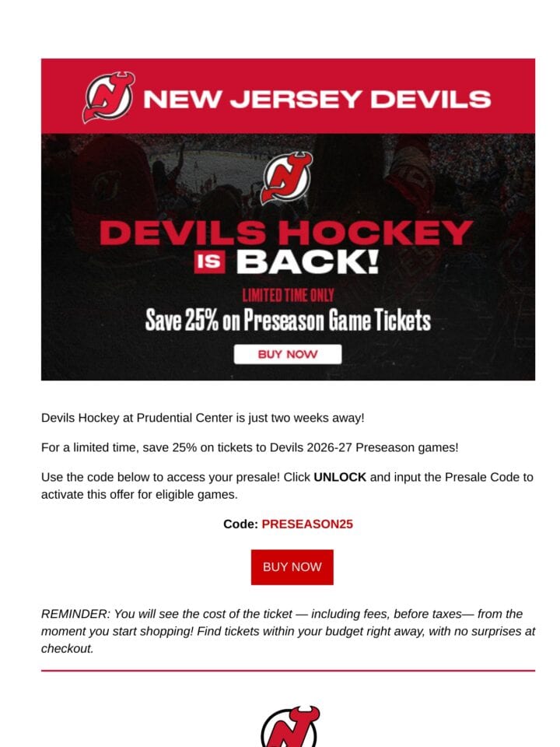Click the 2026-27 Preseason games sentence
This screenshot has width=560, height=747.
[250, 447]
